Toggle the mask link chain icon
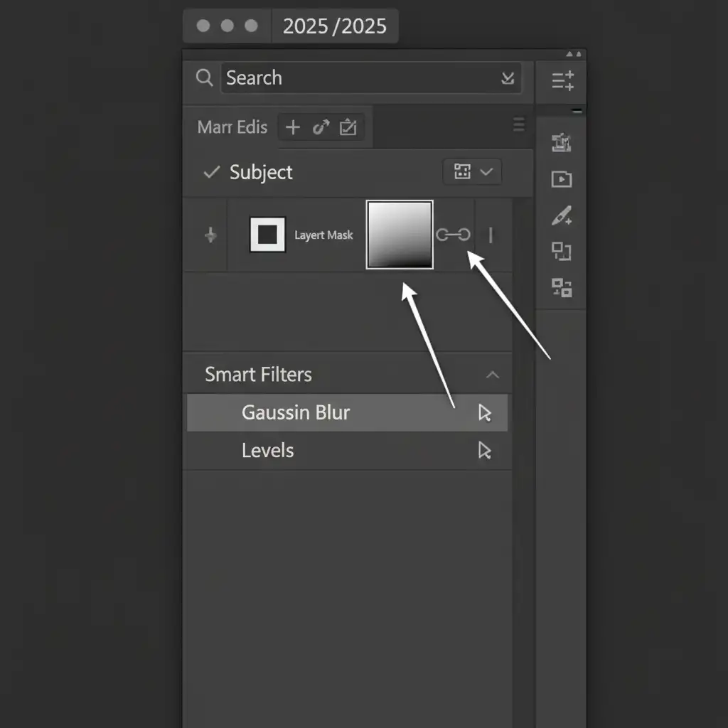This screenshot has width=728, height=728. pyautogui.click(x=453, y=235)
